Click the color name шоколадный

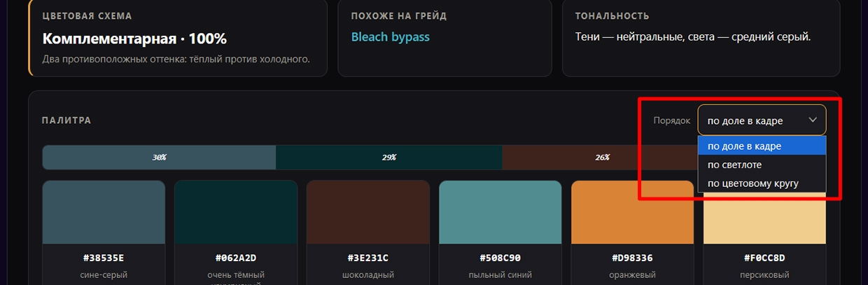[x=368, y=275]
